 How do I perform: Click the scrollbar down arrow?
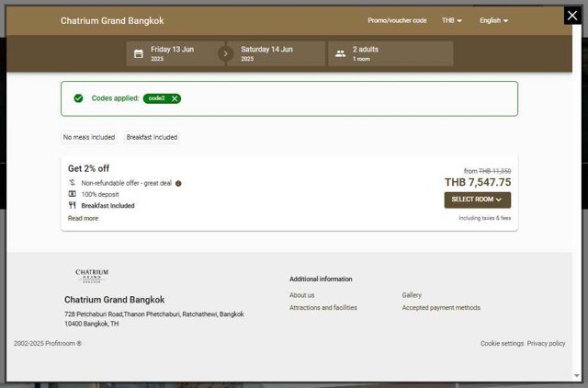coord(576,376)
